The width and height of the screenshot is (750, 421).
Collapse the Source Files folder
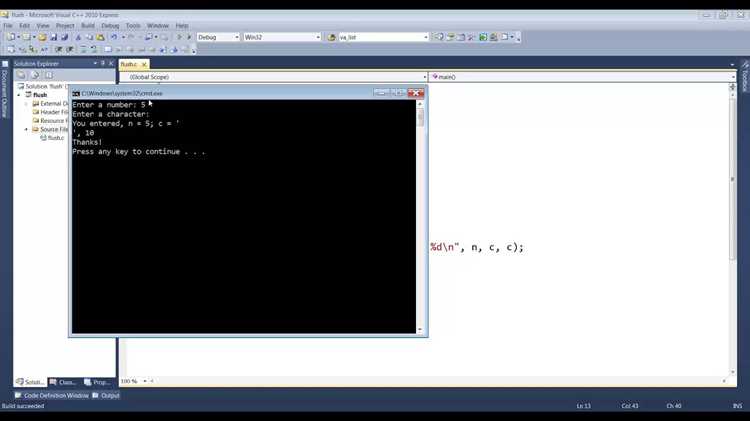(x=26, y=129)
